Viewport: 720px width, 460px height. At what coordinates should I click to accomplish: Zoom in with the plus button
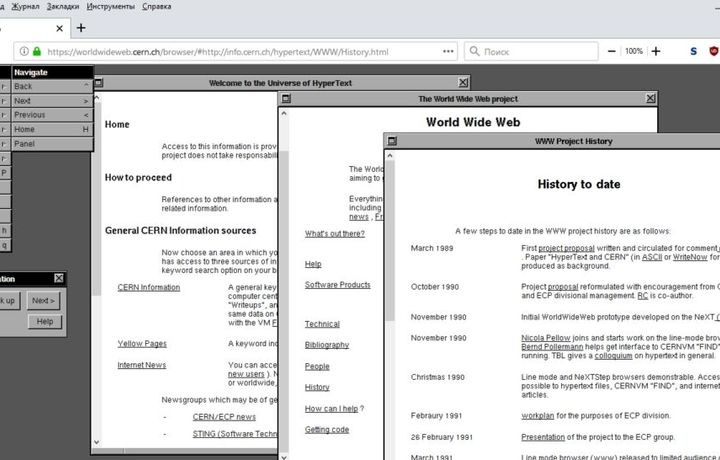(656, 51)
